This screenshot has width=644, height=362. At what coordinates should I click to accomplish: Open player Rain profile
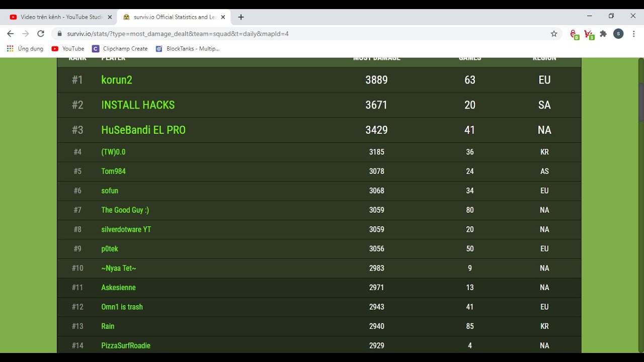108,326
